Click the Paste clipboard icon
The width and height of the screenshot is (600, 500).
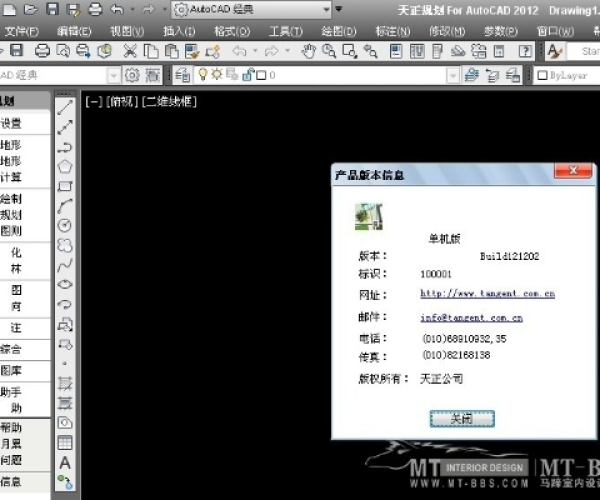[171, 51]
